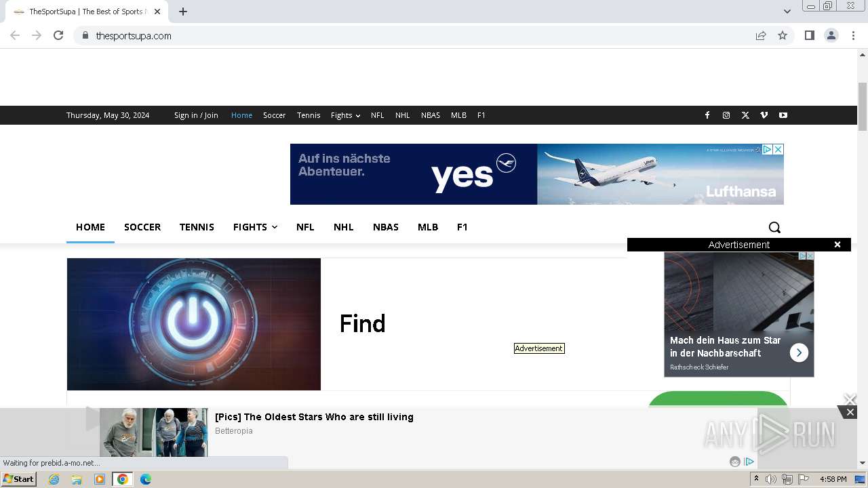Select Soccer in the top black bar
868x488 pixels.
coord(274,115)
